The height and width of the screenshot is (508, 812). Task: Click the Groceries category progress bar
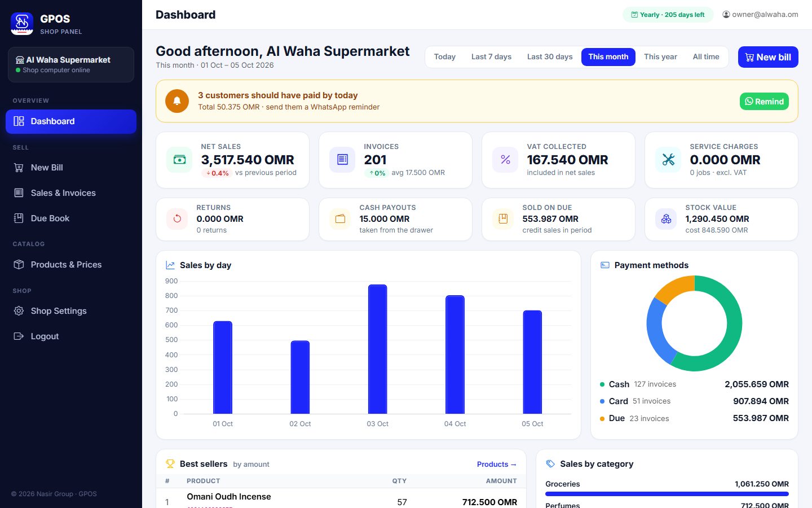point(667,494)
